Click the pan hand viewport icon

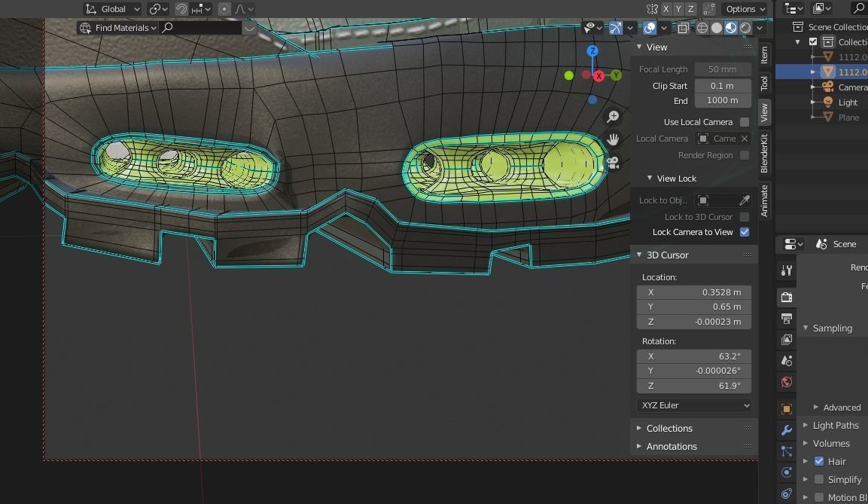pos(613,139)
